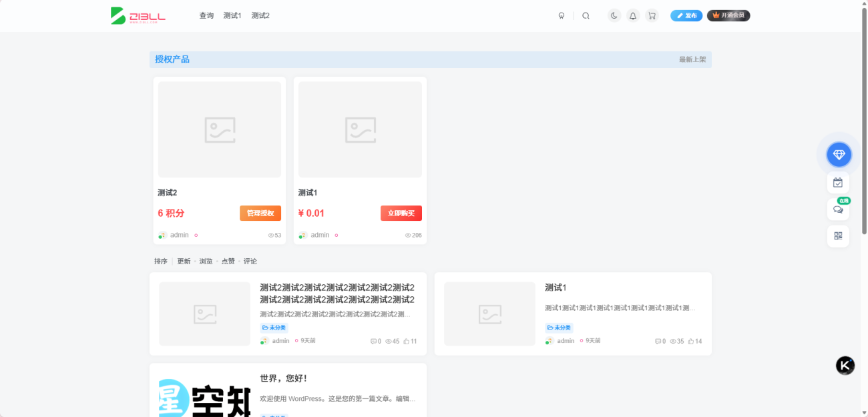Sort posts by 点赞
Viewport: 868px width, 417px height.
228,262
